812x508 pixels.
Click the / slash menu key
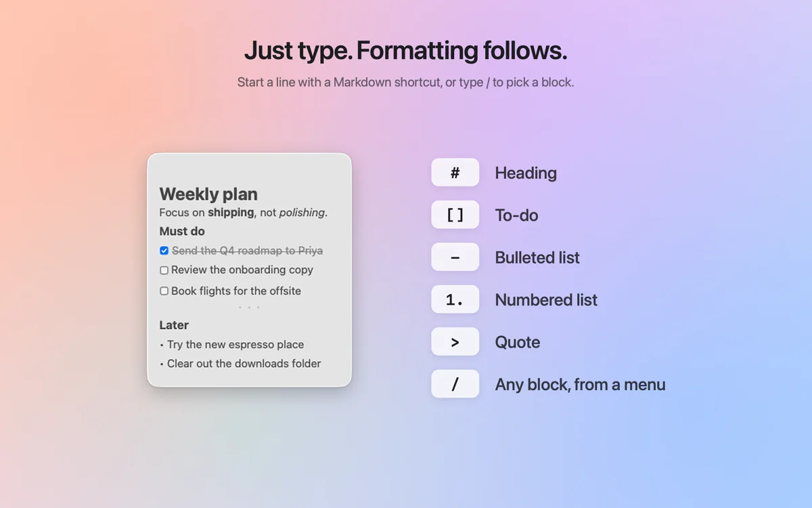[455, 384]
